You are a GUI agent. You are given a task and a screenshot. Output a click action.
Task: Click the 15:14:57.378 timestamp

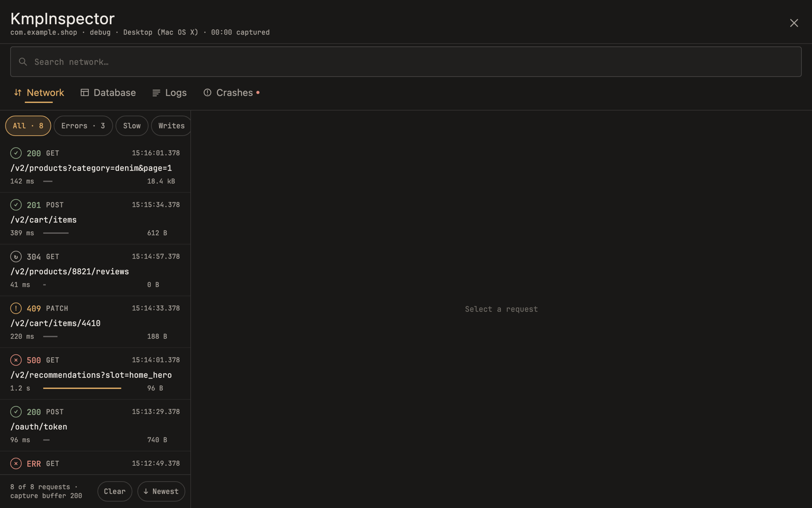(x=156, y=257)
